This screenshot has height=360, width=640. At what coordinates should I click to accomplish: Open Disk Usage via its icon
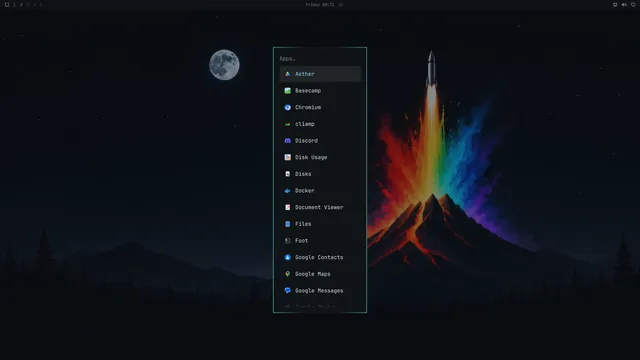pos(287,157)
